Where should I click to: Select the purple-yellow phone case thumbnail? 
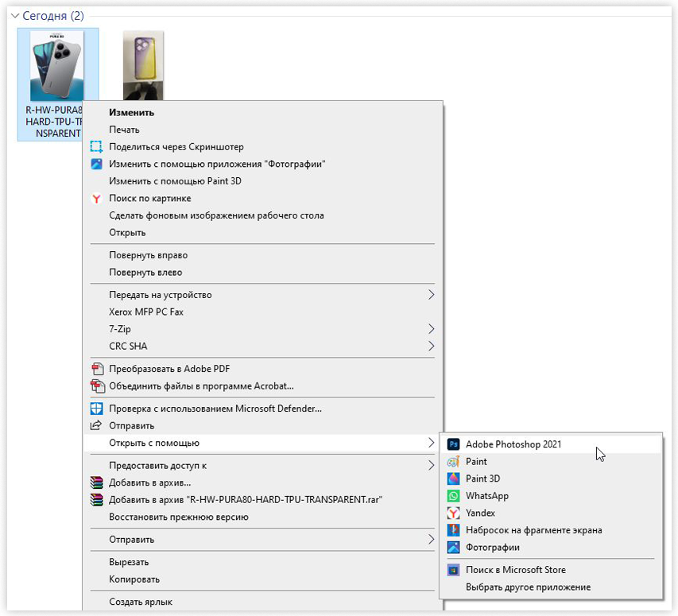pyautogui.click(x=143, y=65)
